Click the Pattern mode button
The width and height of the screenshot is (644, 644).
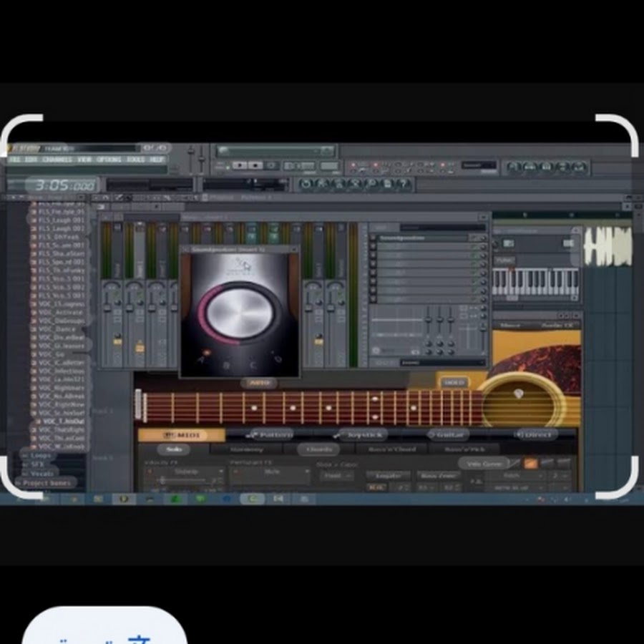(x=268, y=434)
